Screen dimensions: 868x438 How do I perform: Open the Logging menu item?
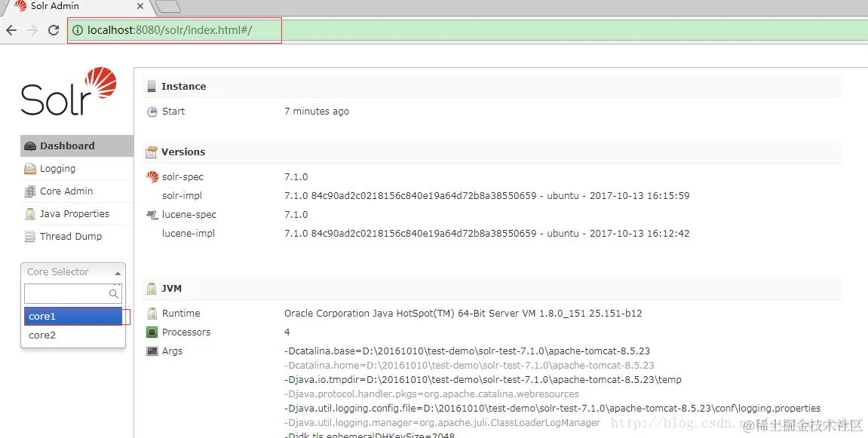[x=77, y=169]
